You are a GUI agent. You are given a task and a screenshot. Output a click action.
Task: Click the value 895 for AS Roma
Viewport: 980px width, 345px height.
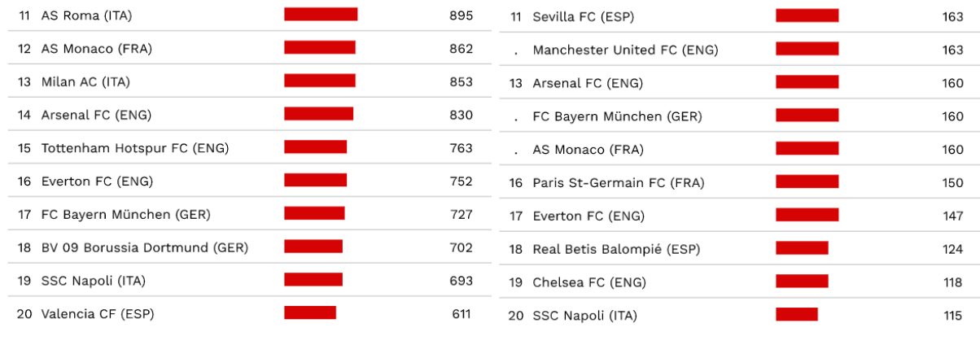[461, 15]
